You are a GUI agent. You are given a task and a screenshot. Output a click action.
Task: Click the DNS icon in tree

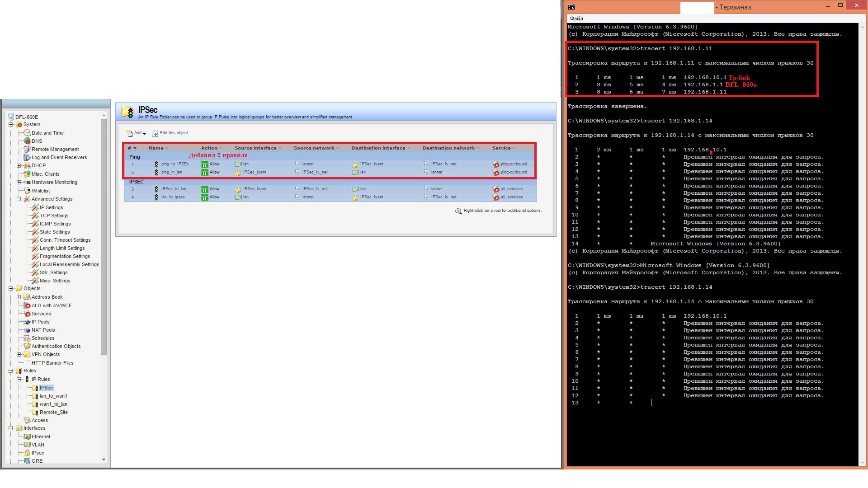pos(27,141)
